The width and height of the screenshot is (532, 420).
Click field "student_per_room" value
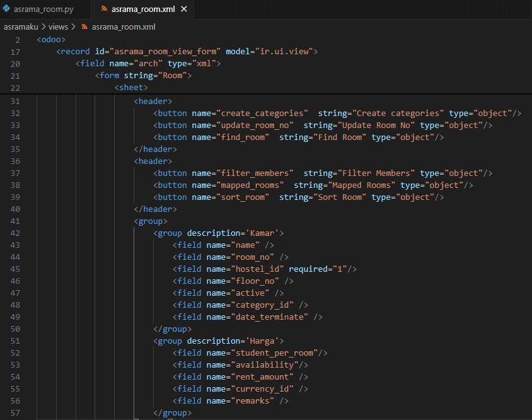[x=274, y=353]
